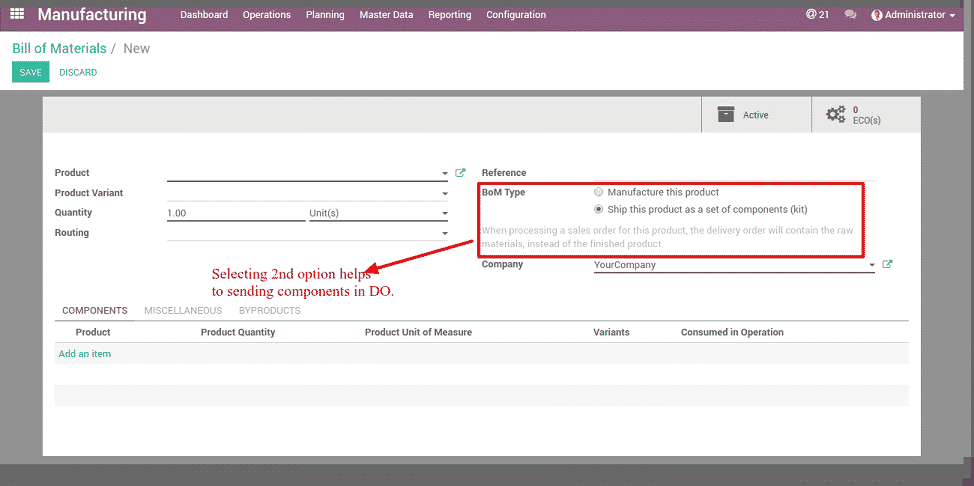Open the ECO(s) gears icon

coord(835,115)
